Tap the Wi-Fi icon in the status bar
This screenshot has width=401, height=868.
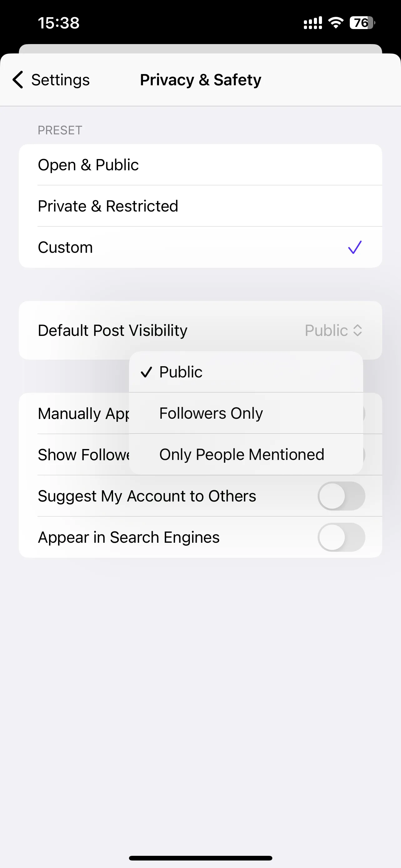tap(336, 22)
